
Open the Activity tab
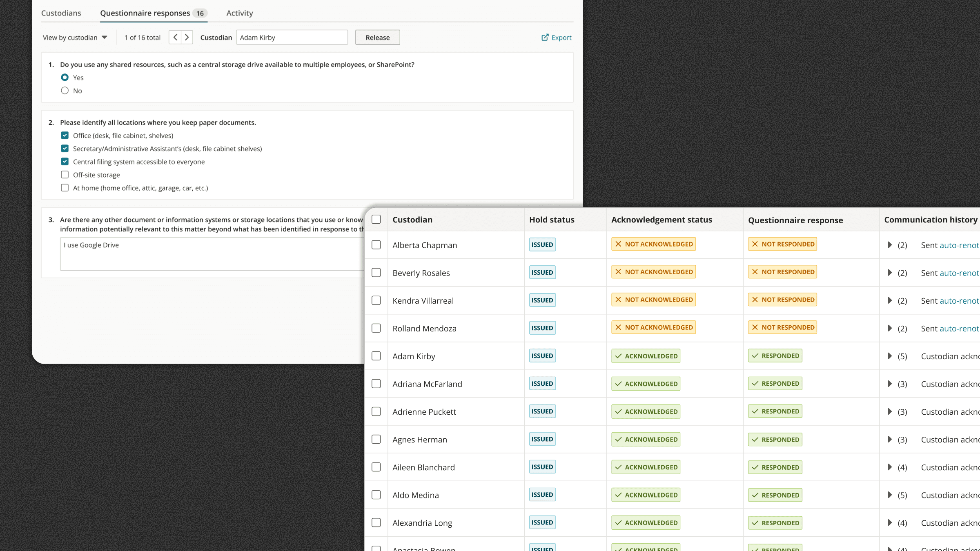(x=239, y=13)
